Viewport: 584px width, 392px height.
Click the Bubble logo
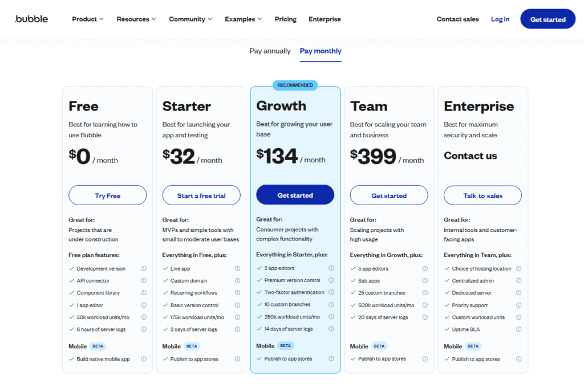pos(31,19)
